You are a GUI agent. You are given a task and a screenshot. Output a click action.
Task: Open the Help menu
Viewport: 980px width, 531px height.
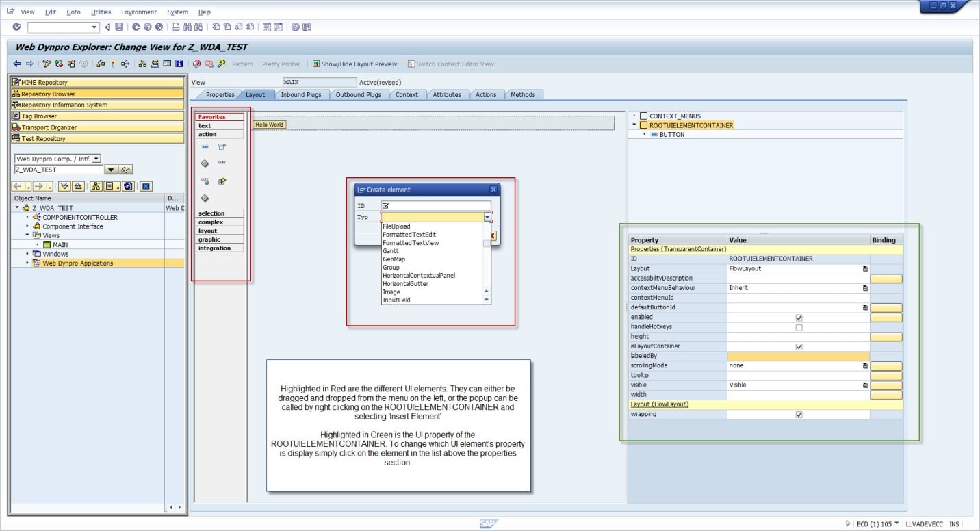tap(205, 12)
